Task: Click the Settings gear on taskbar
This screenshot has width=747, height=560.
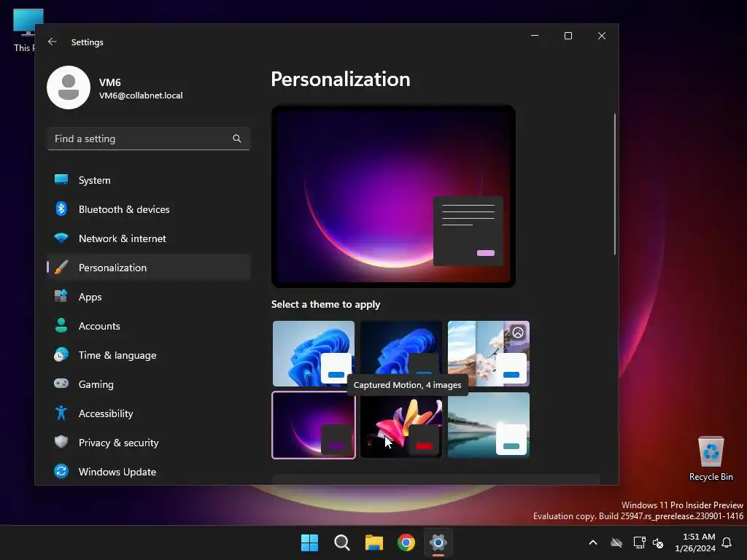Action: (438, 542)
